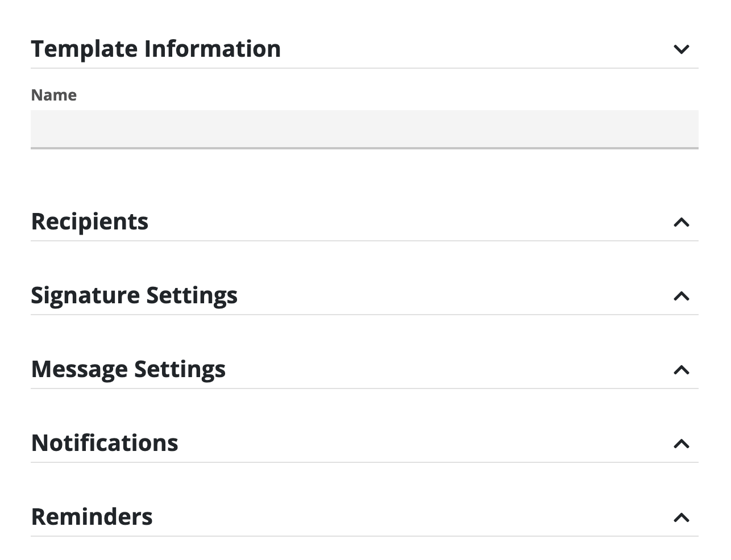Click the downward chevron icon next to Template Information
731x560 pixels.
683,49
